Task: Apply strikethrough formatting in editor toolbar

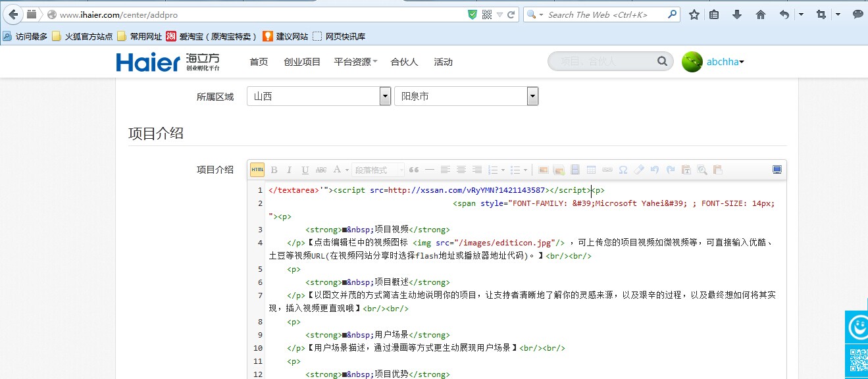Action: click(321, 170)
